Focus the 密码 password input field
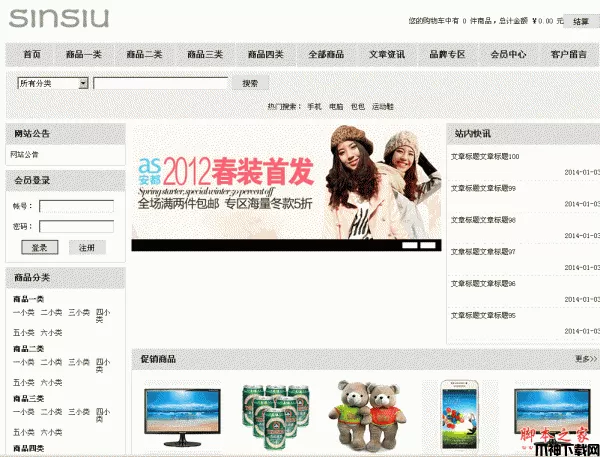Viewport: 600px width, 457px height. [76, 226]
